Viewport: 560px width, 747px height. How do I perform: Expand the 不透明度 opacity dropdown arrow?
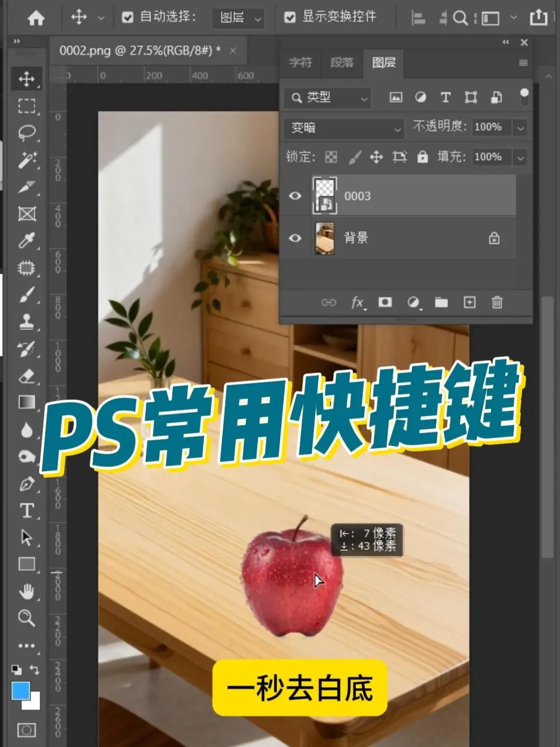pos(520,128)
